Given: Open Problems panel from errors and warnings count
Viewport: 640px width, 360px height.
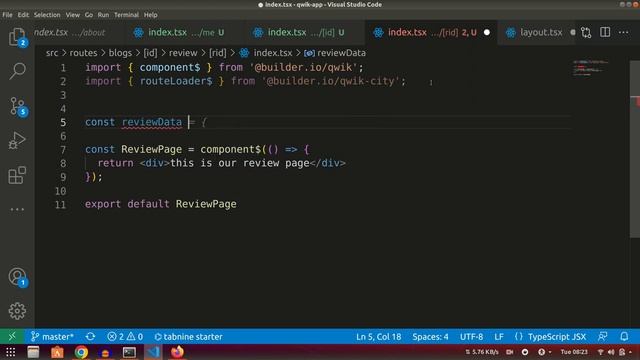Looking at the screenshot, I should [125, 337].
